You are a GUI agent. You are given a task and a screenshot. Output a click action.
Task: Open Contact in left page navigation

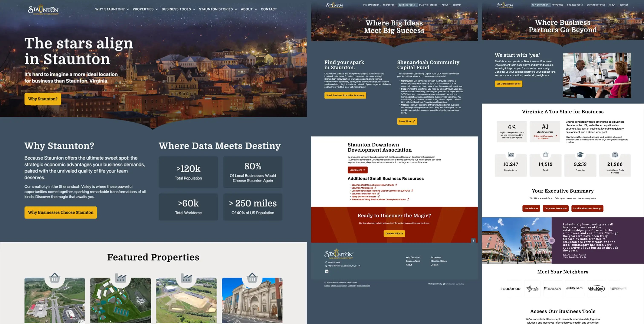tap(269, 9)
